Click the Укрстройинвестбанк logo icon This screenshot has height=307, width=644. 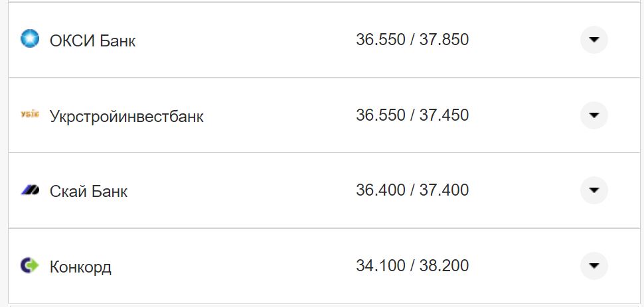point(30,115)
